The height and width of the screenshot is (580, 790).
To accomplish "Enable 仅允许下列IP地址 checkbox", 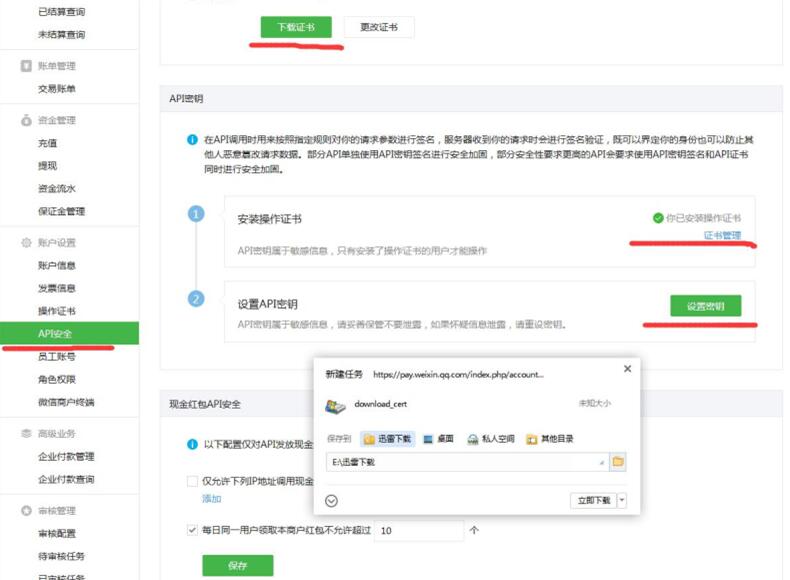I will point(193,481).
